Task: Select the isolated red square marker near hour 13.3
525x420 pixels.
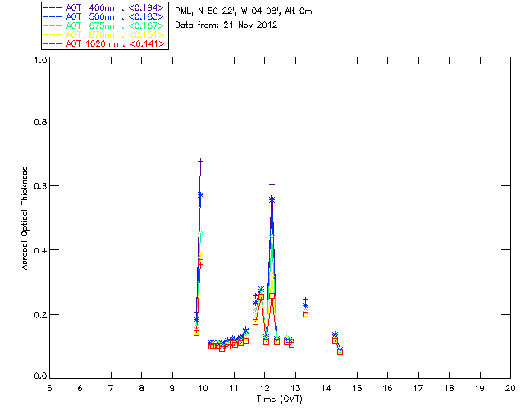Action: coord(305,314)
